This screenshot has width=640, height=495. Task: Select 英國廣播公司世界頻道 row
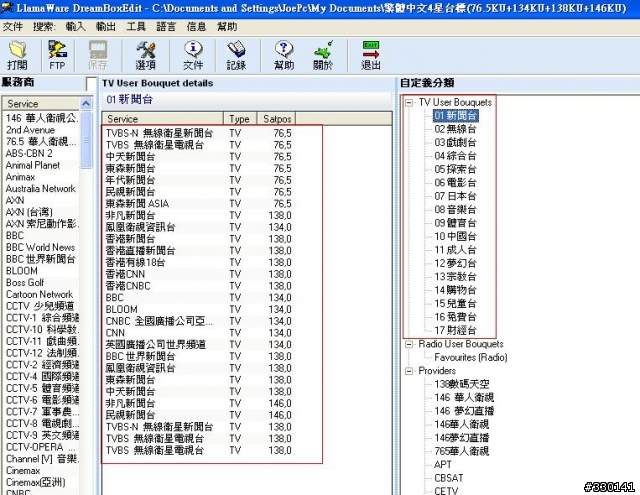tap(198, 345)
